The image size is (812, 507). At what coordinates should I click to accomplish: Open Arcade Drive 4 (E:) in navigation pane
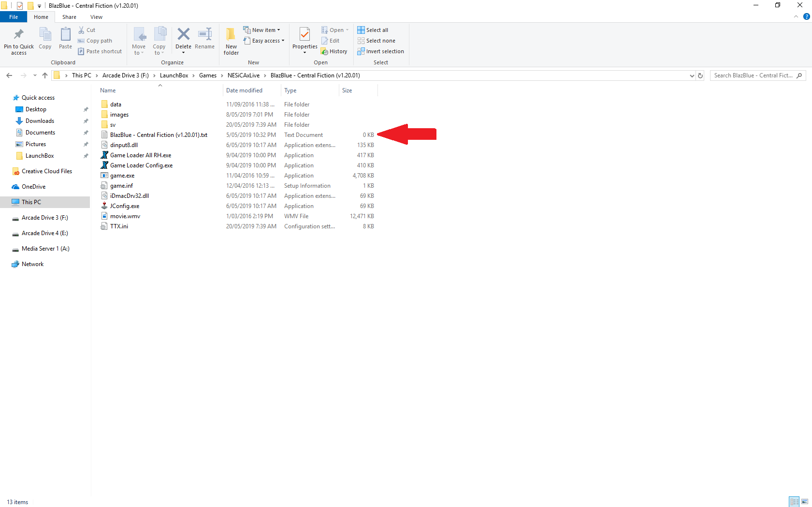pyautogui.click(x=45, y=233)
